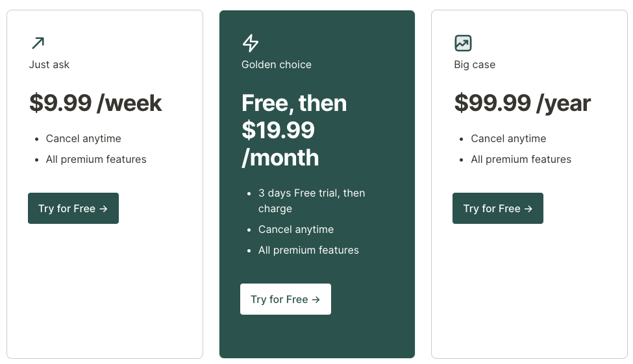Click the lightning bolt icon on Golden choice
This screenshot has height=364, width=633.
[251, 43]
